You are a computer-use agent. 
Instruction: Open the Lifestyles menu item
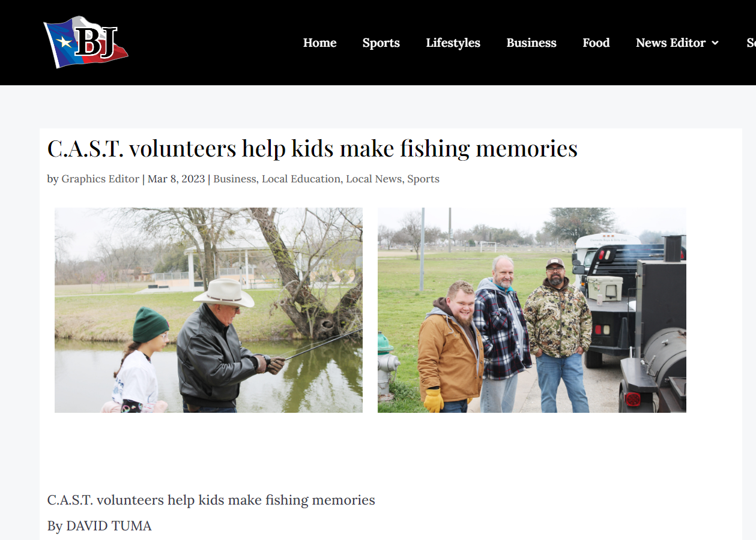point(453,43)
